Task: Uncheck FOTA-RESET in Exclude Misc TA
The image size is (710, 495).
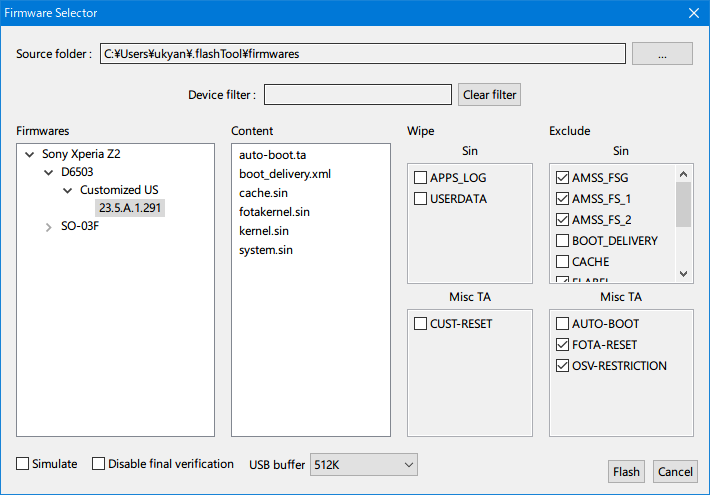Action: pos(562,345)
